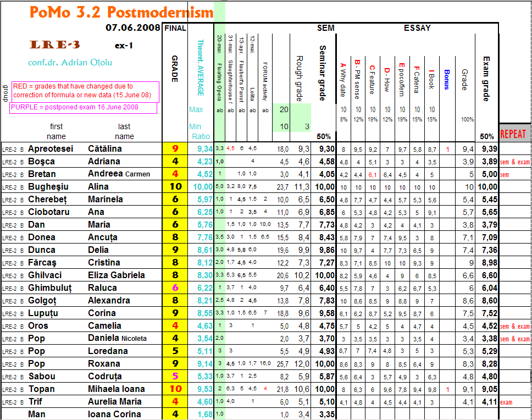The width and height of the screenshot is (532, 420).
Task: Select the last name 'Daniela Nicoleta'
Action: coord(118,338)
